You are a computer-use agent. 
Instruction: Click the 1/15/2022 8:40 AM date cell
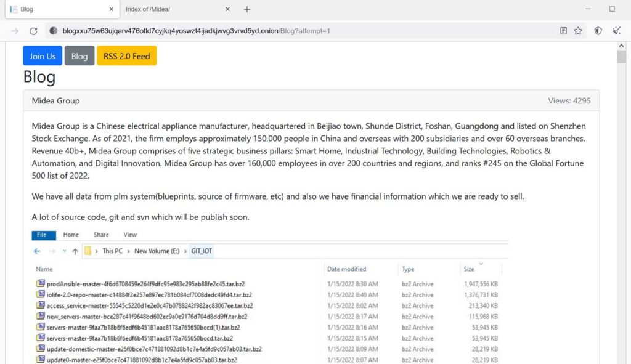(x=352, y=295)
